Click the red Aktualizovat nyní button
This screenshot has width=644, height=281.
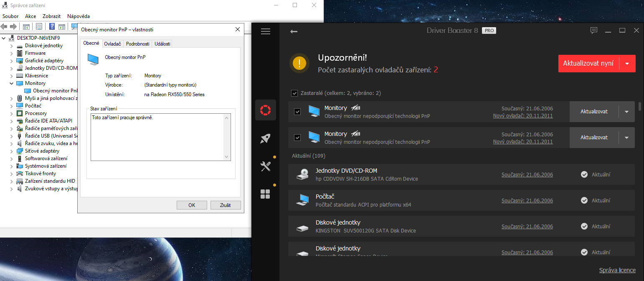(588, 64)
